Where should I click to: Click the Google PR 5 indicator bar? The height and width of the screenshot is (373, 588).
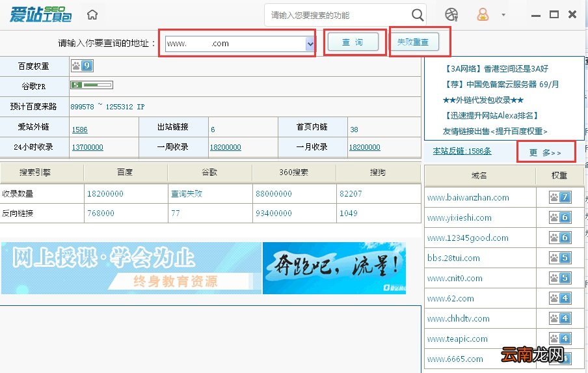pyautogui.click(x=92, y=85)
